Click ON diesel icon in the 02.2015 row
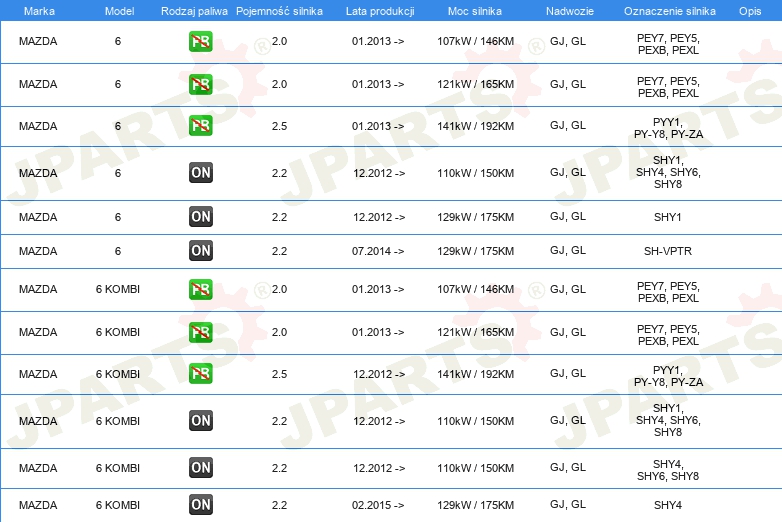782x522 pixels. click(x=200, y=505)
